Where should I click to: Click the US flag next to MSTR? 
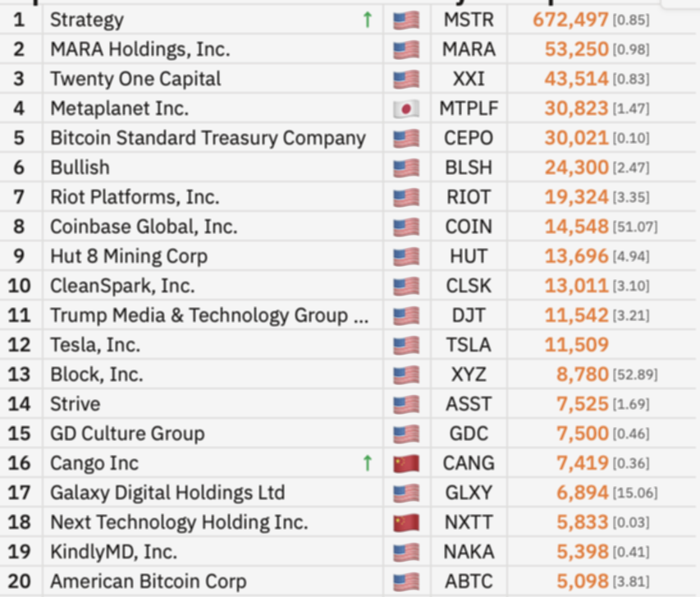(x=406, y=20)
